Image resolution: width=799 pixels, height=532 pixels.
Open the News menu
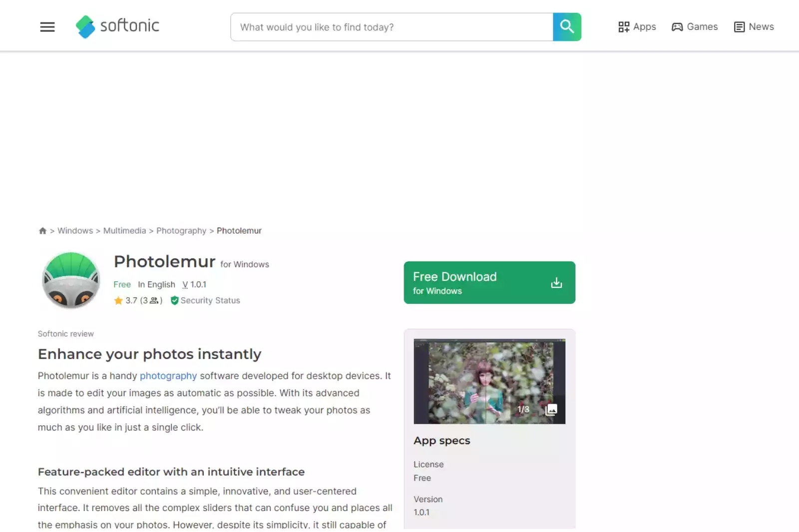click(754, 27)
